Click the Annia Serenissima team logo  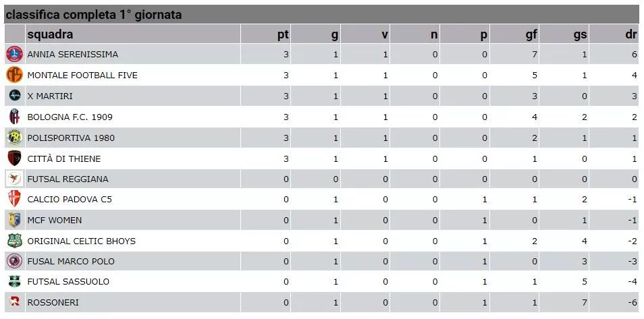point(14,54)
